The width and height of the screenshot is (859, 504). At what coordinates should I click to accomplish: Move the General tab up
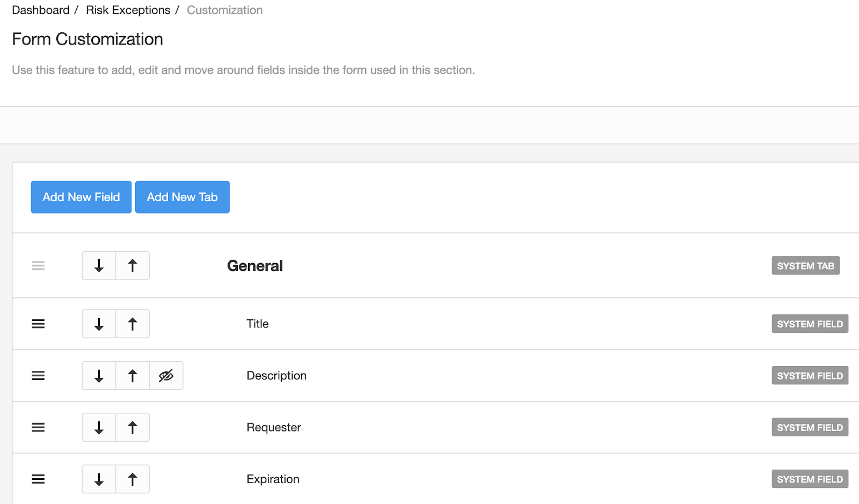(133, 266)
